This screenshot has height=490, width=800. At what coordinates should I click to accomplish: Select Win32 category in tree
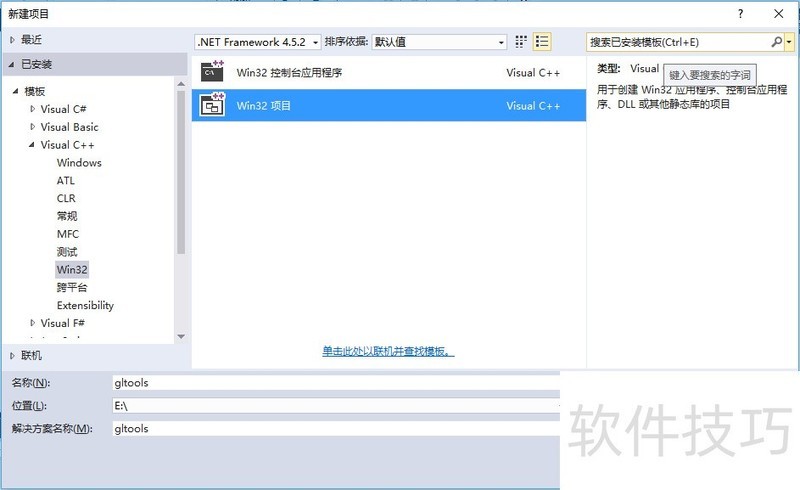pyautogui.click(x=72, y=270)
